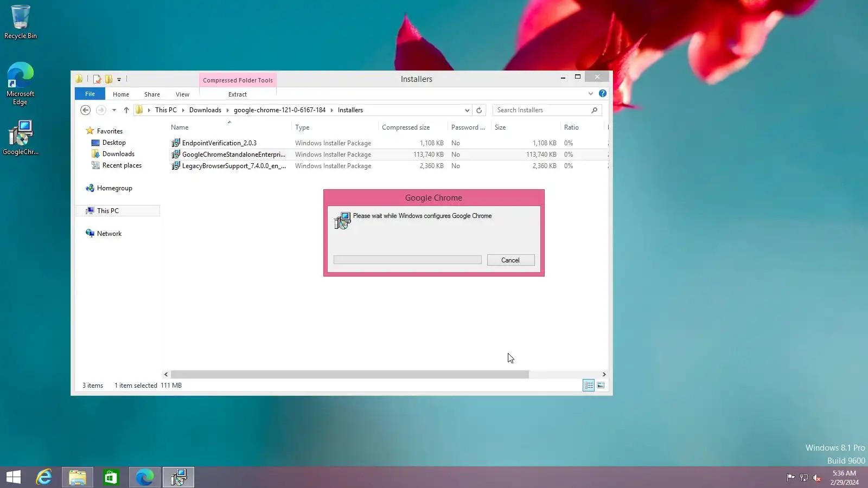Open the Recent locations dropdown arrow
Viewport: 868px width, 488px height.
(x=114, y=110)
